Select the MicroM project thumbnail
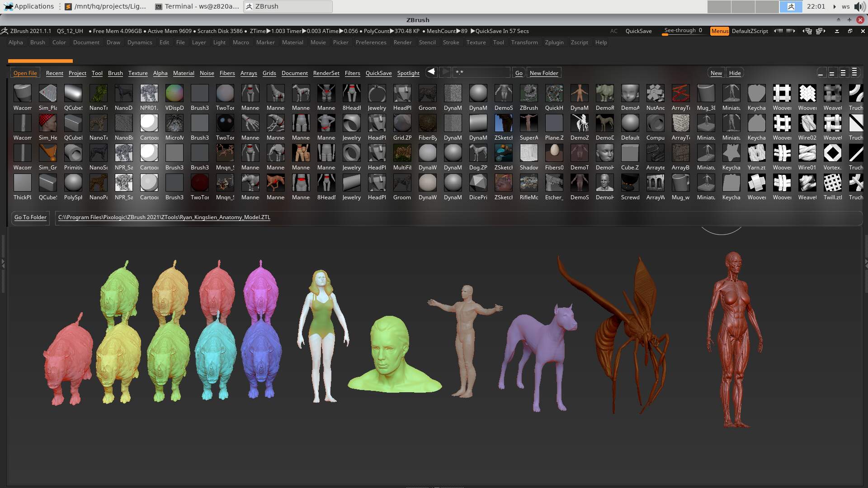 point(174,123)
